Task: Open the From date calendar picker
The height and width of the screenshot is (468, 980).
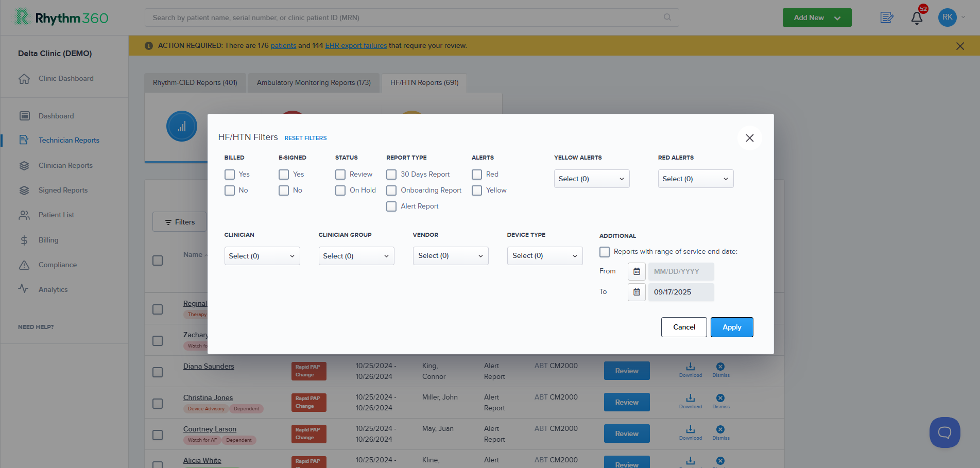Action: (637, 271)
